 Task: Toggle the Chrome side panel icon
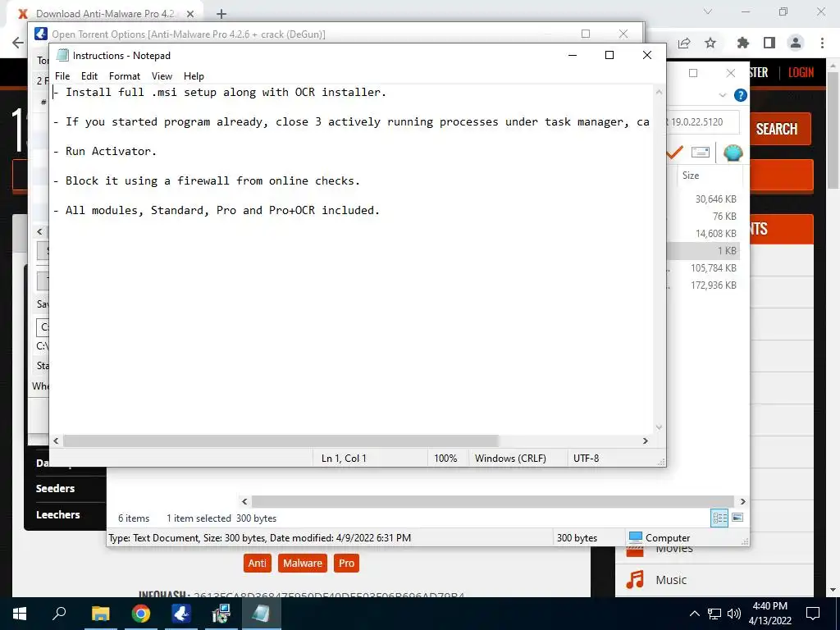[769, 43]
